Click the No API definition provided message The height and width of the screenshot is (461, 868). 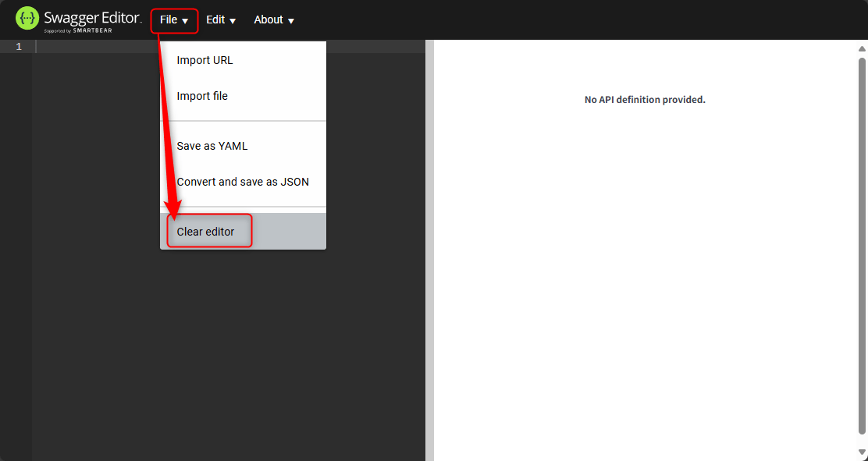pyautogui.click(x=645, y=100)
